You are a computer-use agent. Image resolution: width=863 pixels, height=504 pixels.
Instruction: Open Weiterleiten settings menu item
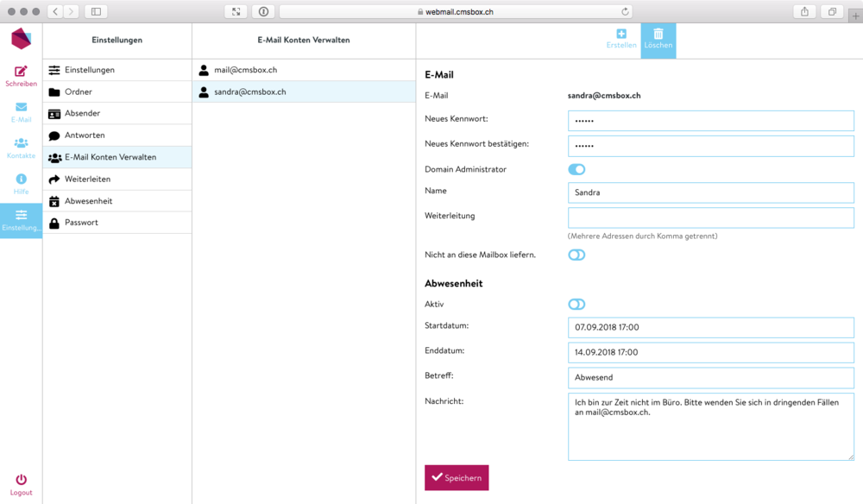click(117, 180)
